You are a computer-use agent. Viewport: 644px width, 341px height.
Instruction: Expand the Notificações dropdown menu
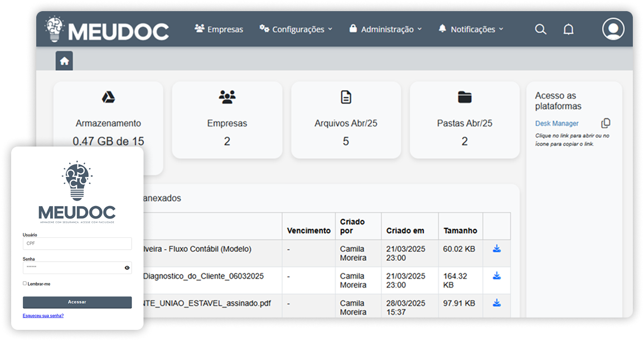[471, 29]
